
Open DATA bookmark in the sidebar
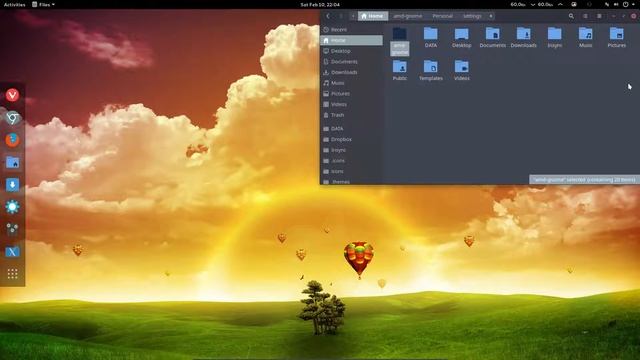tap(351, 129)
